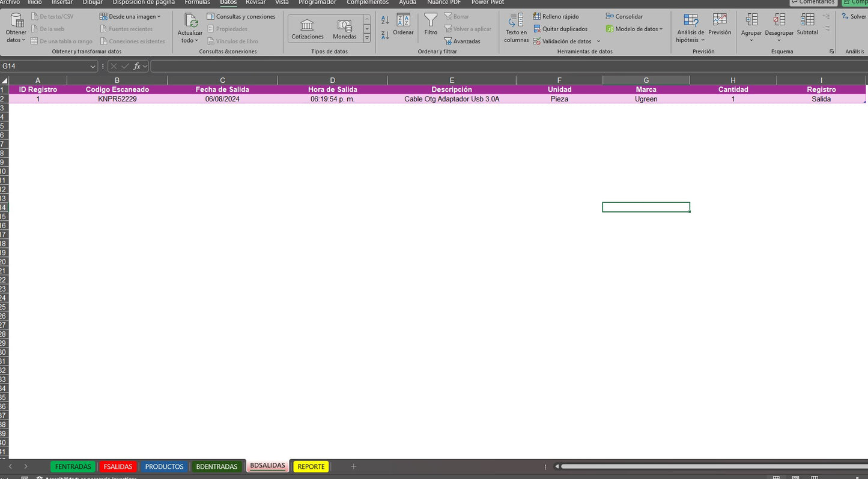
Task: Apply Relleno rápido flash fill
Action: [x=556, y=17]
